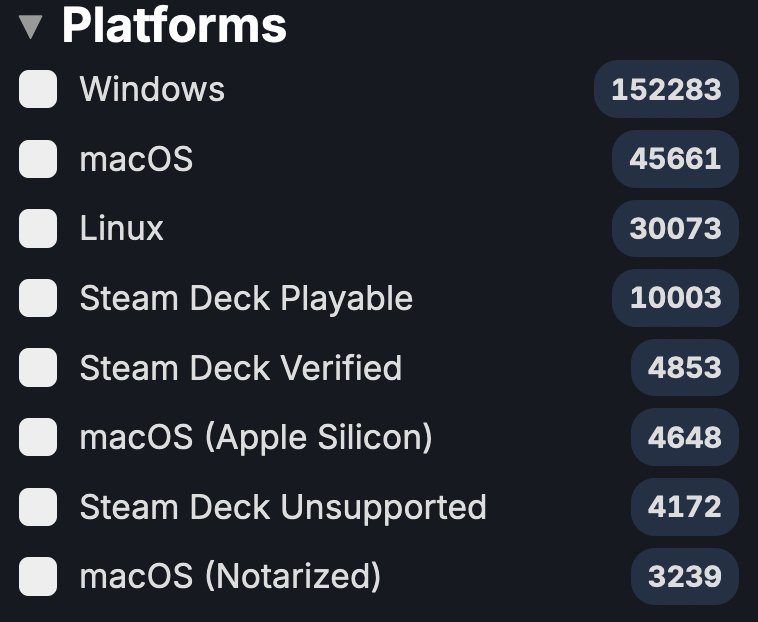Check the macOS (Apple Silicon) checkbox
The image size is (758, 622).
click(38, 437)
